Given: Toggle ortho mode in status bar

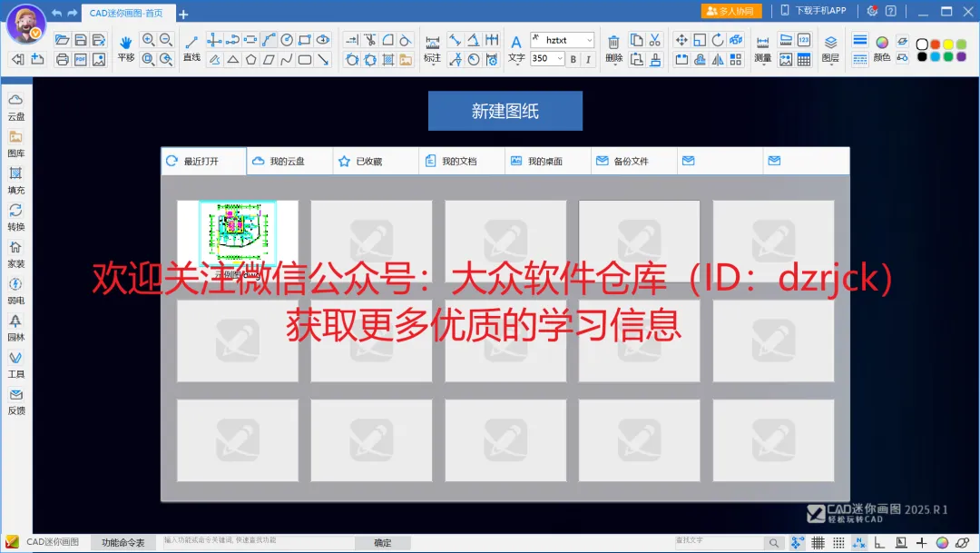Looking at the screenshot, I should [879, 543].
